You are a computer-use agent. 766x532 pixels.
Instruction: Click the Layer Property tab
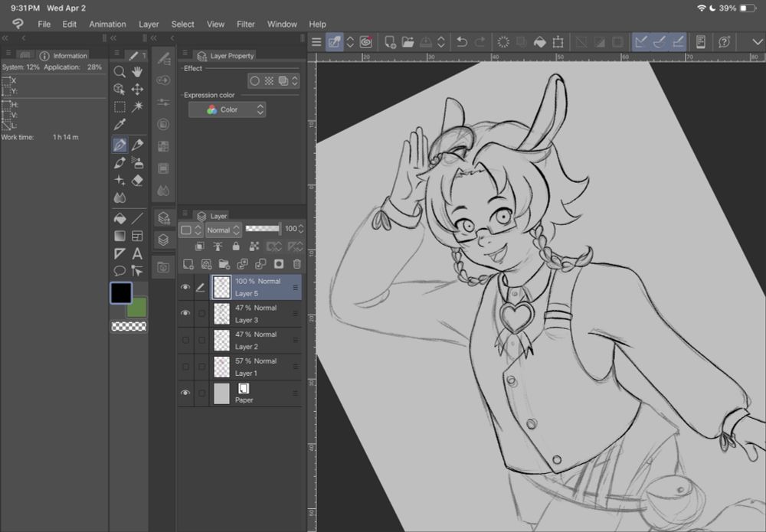click(x=226, y=56)
